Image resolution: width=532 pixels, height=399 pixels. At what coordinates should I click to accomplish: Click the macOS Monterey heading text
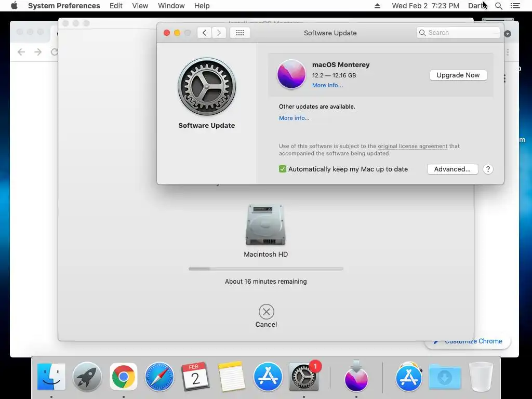(x=341, y=64)
